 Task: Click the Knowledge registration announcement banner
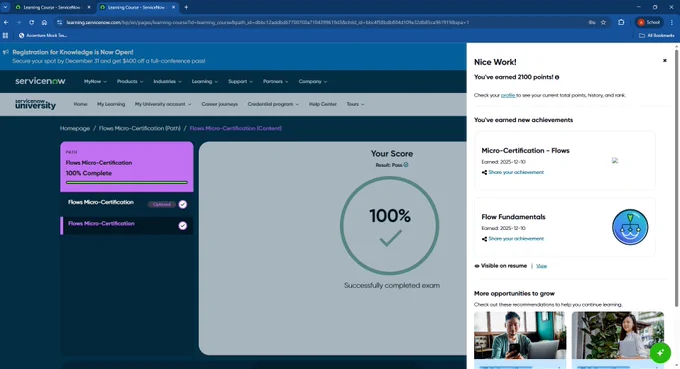pyautogui.click(x=233, y=56)
